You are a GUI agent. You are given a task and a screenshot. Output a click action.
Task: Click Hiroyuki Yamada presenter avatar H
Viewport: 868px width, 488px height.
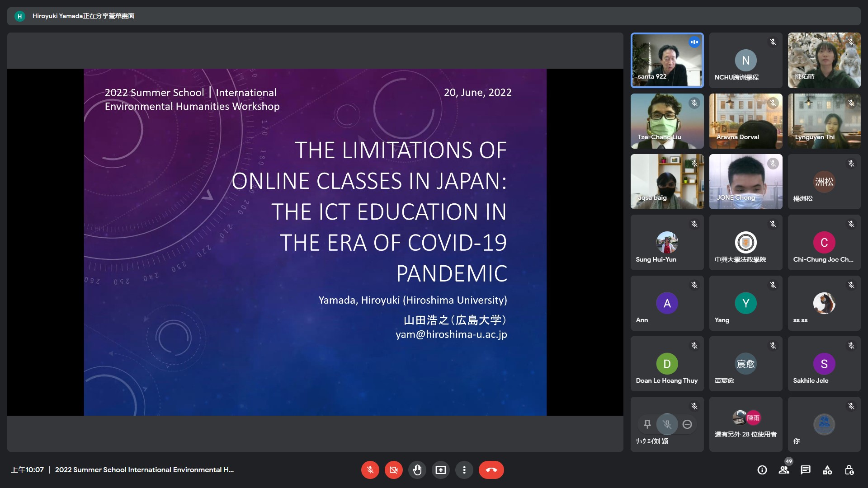tap(19, 16)
